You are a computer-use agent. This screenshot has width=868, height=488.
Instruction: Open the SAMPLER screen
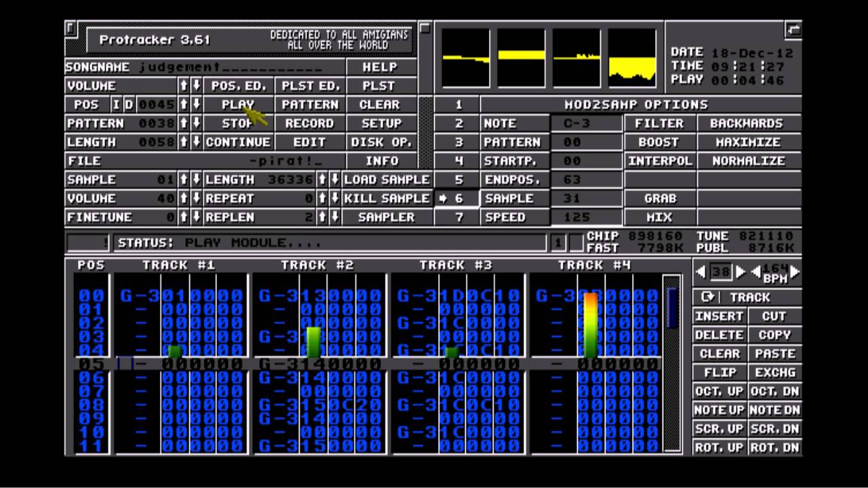coord(387,218)
